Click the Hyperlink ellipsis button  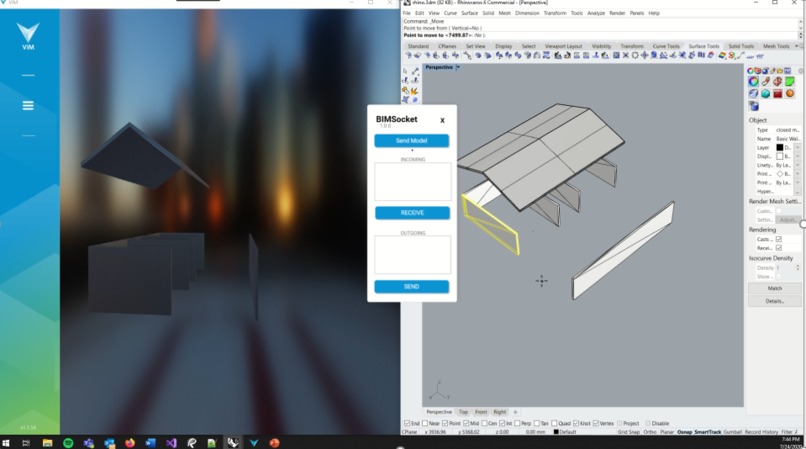click(797, 191)
